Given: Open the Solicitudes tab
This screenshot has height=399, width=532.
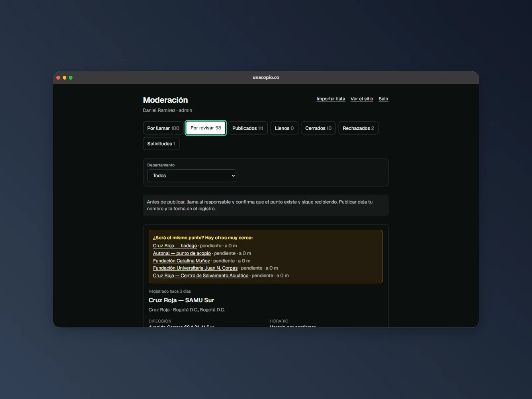Looking at the screenshot, I should coord(161,144).
